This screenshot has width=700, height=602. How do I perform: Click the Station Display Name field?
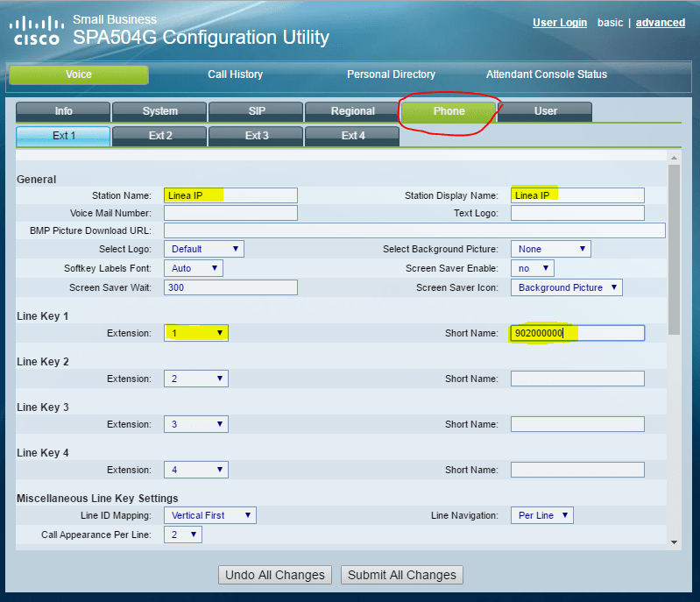coord(577,195)
